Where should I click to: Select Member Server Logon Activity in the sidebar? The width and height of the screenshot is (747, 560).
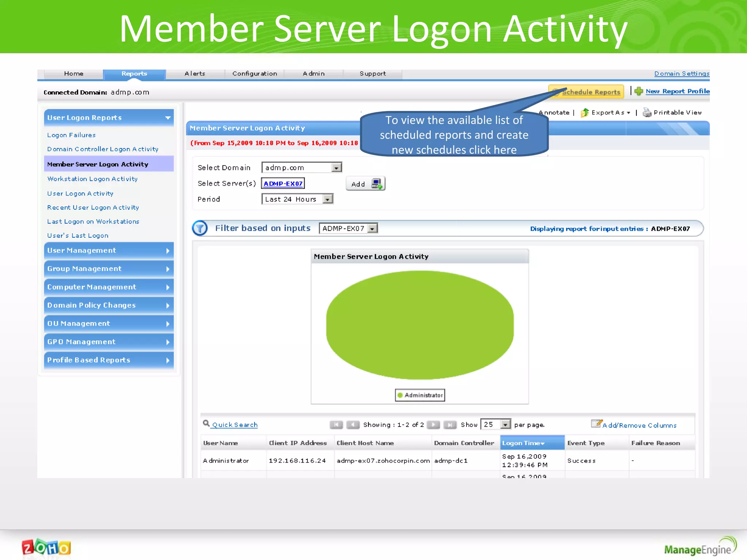[109, 164]
